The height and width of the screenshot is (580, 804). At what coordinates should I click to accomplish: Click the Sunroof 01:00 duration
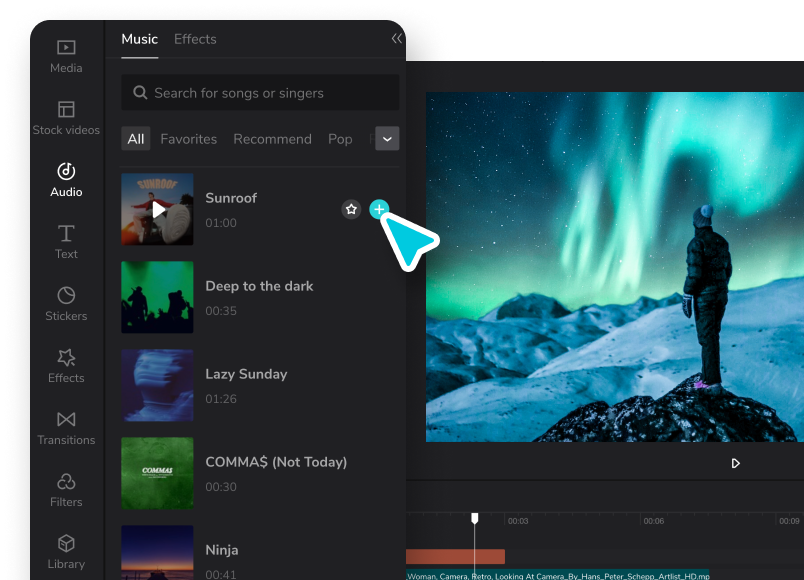(221, 223)
